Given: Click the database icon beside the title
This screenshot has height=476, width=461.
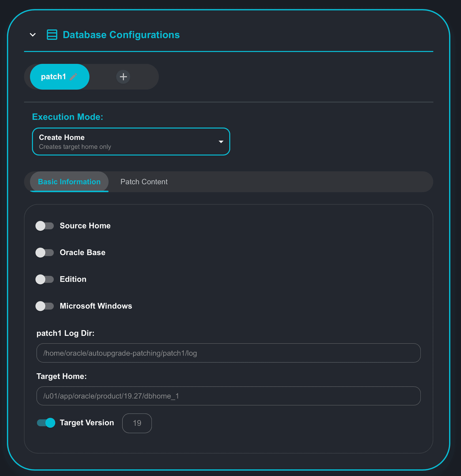Looking at the screenshot, I should coord(52,35).
